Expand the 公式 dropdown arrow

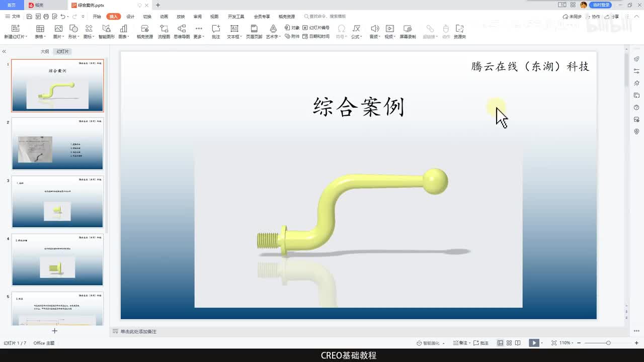click(x=361, y=37)
